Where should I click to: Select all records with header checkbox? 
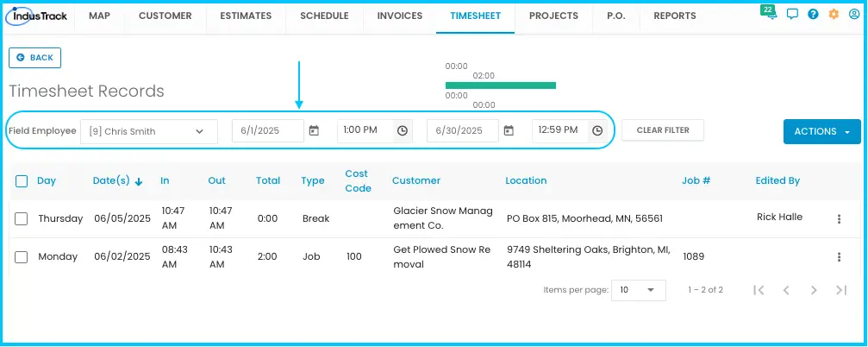click(22, 180)
